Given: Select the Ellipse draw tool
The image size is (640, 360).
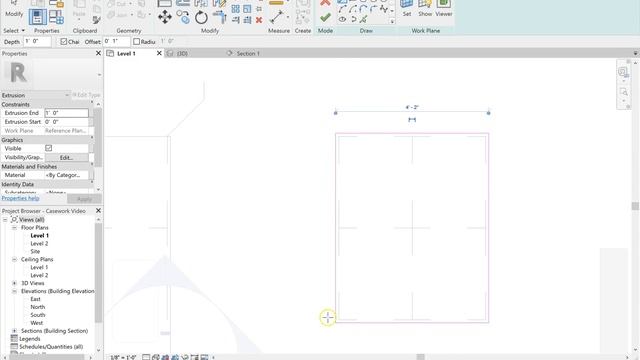Looking at the screenshot, I should point(342,19).
